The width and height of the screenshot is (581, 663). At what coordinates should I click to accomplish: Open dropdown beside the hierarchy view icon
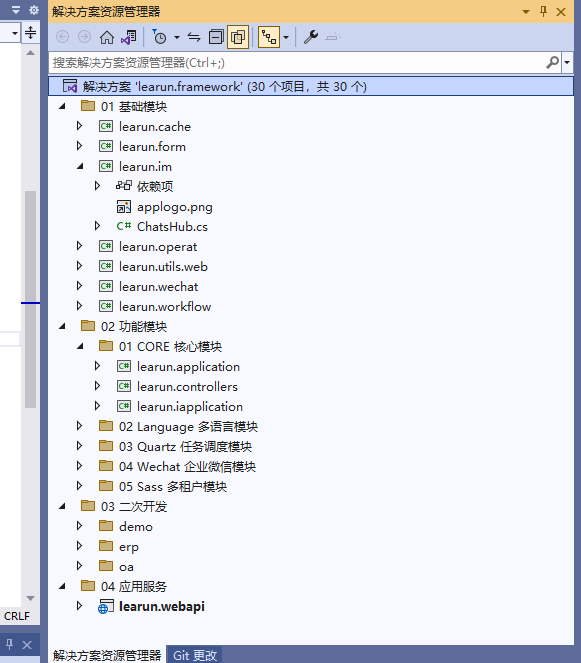(286, 37)
